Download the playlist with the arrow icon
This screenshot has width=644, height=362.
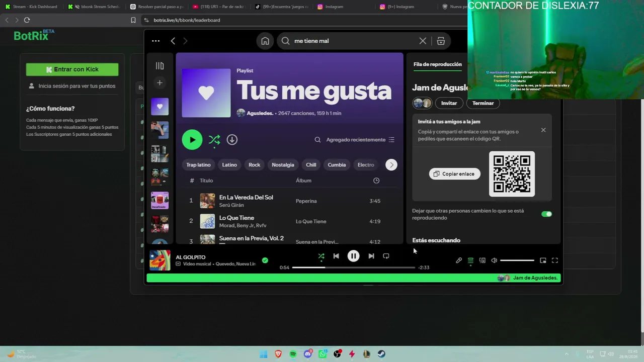coord(232,140)
